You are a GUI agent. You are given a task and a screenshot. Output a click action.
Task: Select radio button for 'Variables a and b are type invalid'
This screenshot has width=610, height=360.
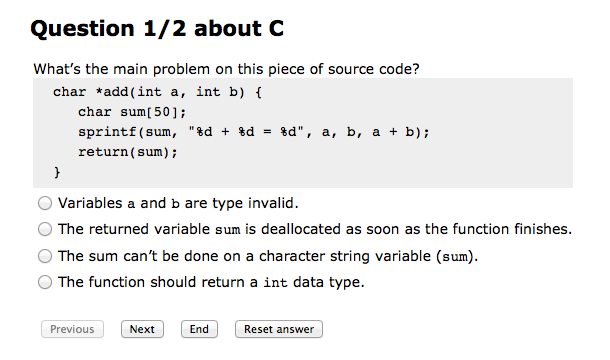pyautogui.click(x=45, y=203)
